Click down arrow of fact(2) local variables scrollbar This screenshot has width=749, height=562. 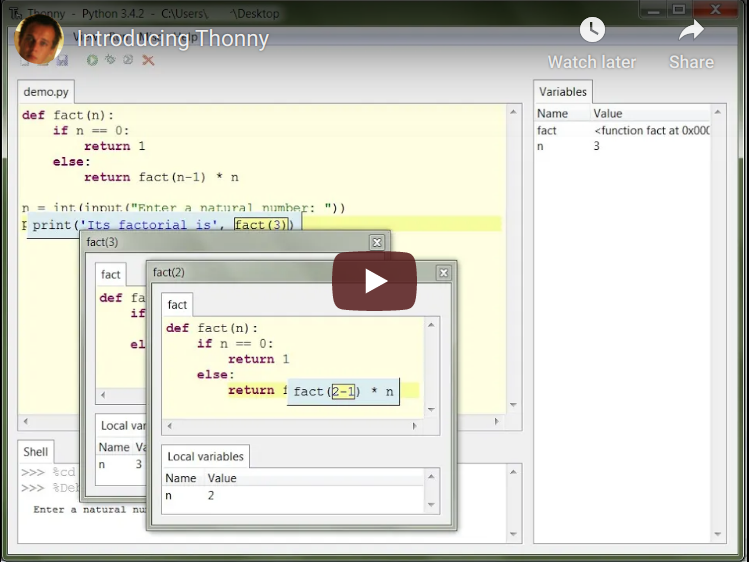(x=431, y=505)
